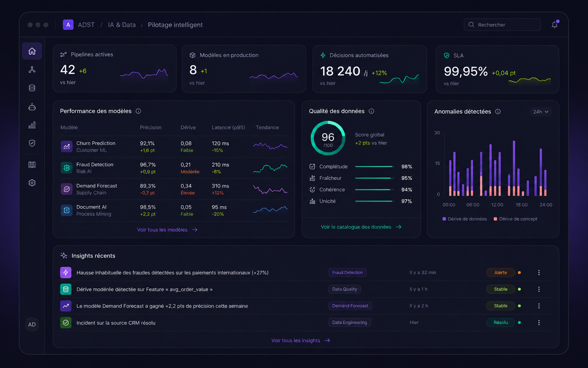The width and height of the screenshot is (588, 368).
Task: Open the map sidebar icon
Action: tap(32, 165)
